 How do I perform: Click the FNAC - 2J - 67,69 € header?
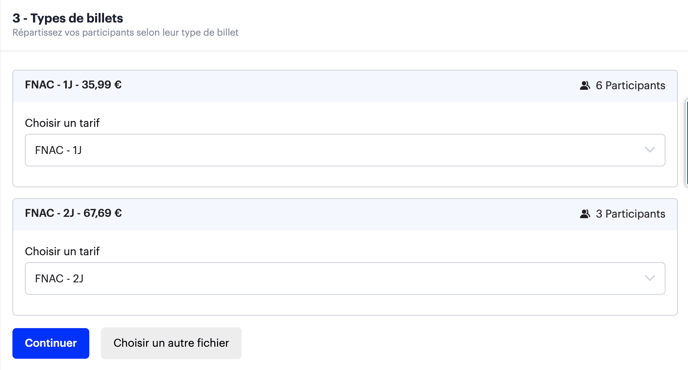(73, 213)
